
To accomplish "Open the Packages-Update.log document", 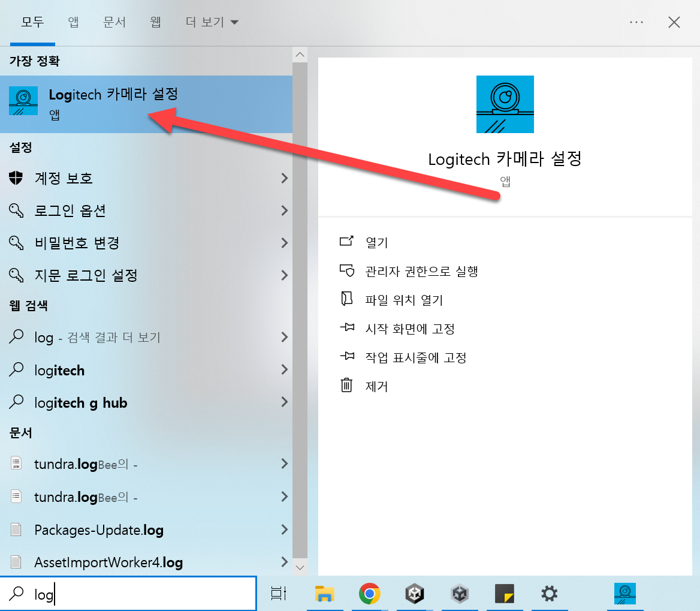I will (146, 529).
